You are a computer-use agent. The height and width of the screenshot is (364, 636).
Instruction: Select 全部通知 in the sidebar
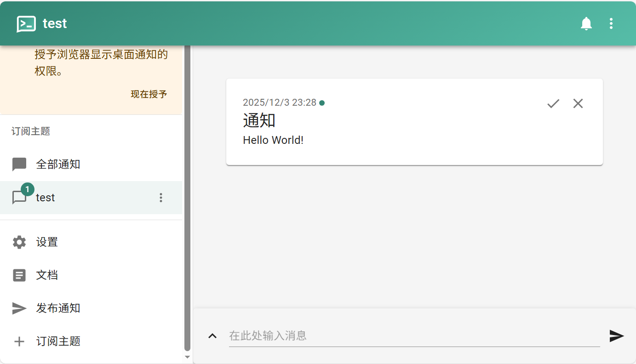(58, 164)
